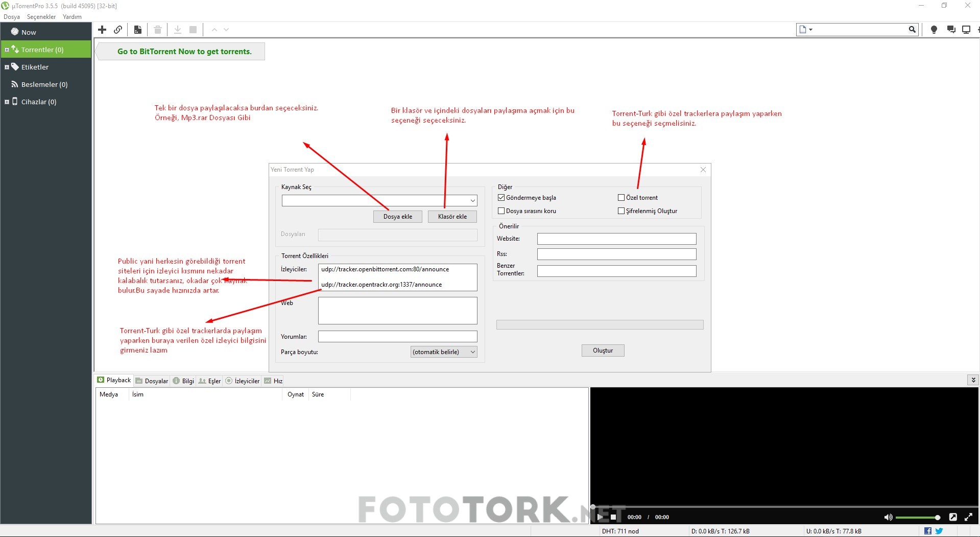This screenshot has height=537, width=980.
Task: Click the Web seeds text area
Action: point(397,311)
